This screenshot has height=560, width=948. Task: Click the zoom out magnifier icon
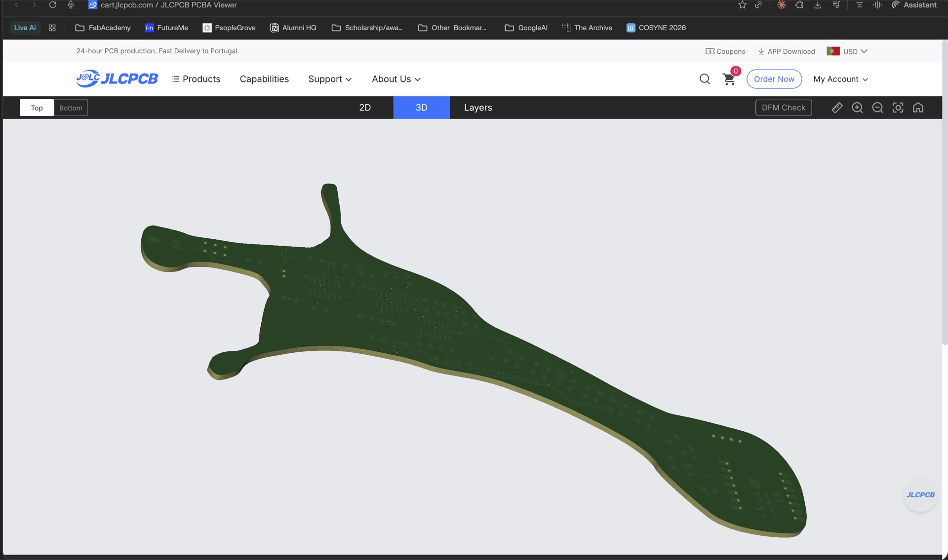click(877, 108)
